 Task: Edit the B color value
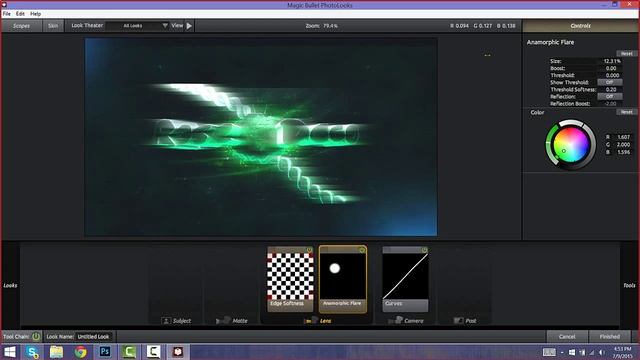(x=623, y=152)
